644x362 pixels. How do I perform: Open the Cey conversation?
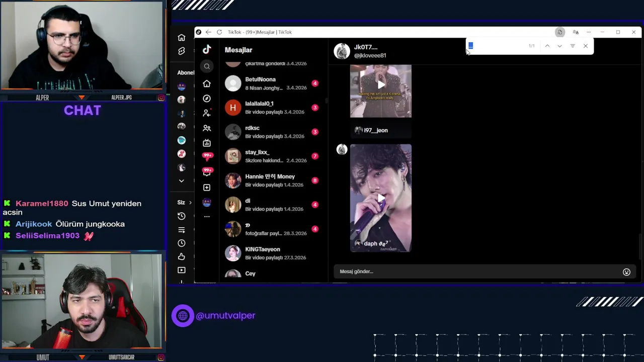coord(273,274)
